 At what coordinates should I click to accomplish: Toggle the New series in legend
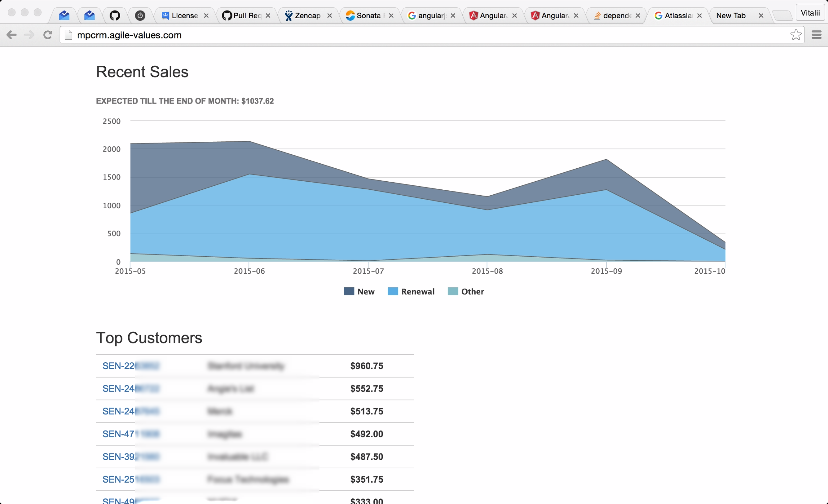pos(366,292)
